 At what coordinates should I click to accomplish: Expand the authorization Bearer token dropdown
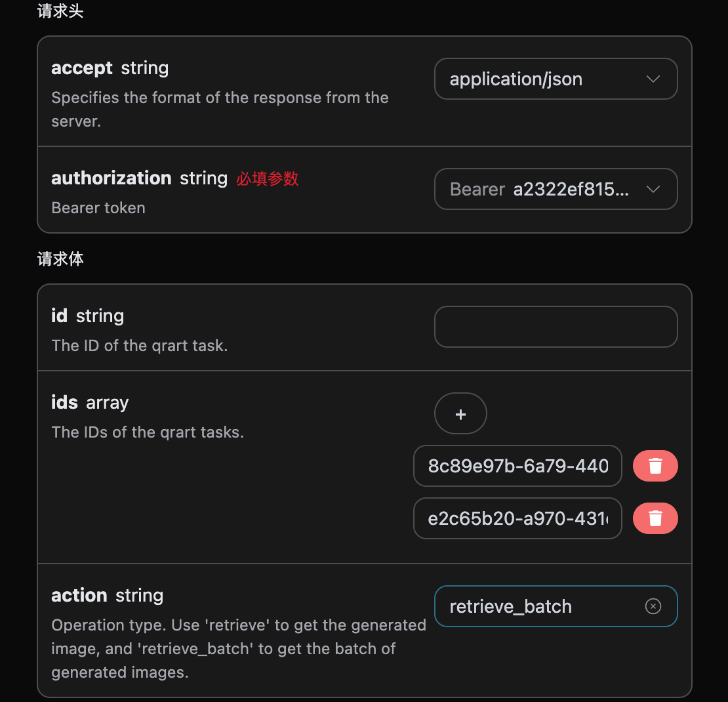(x=555, y=190)
